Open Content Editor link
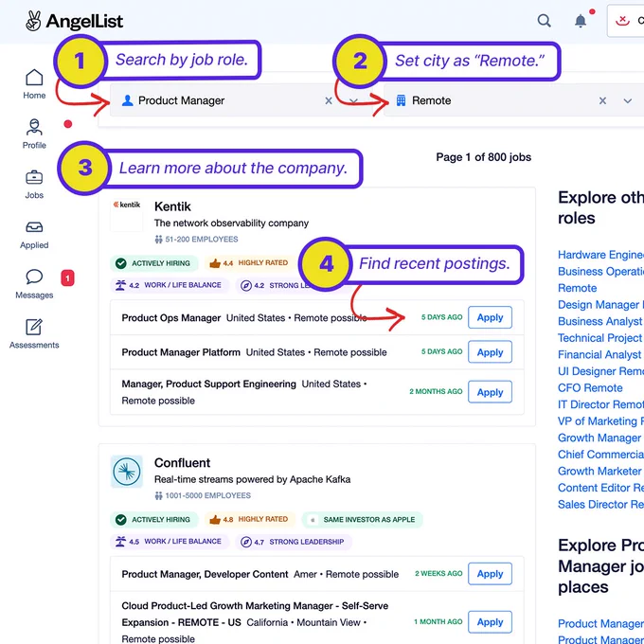The width and height of the screenshot is (644, 644). click(600, 488)
